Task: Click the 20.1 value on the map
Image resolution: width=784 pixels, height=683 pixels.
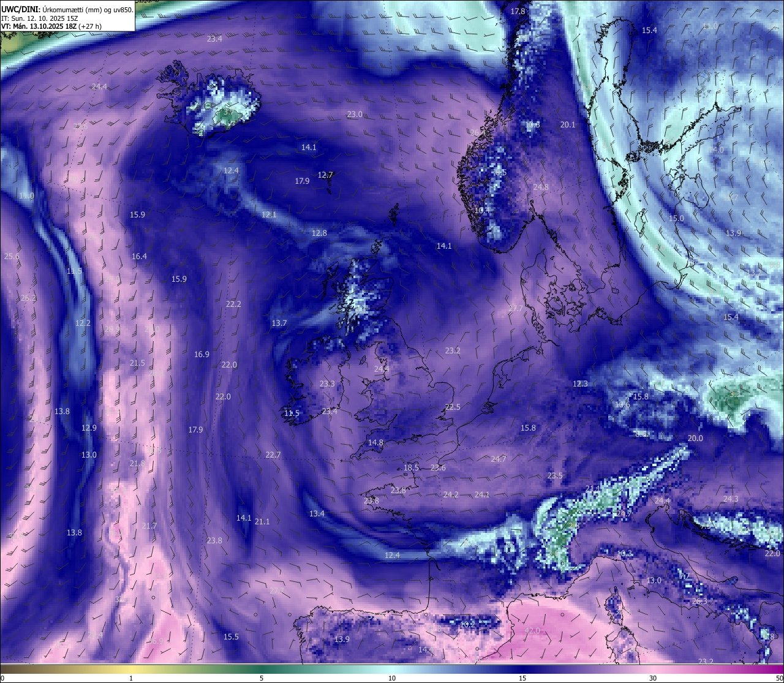Action: 568,125
